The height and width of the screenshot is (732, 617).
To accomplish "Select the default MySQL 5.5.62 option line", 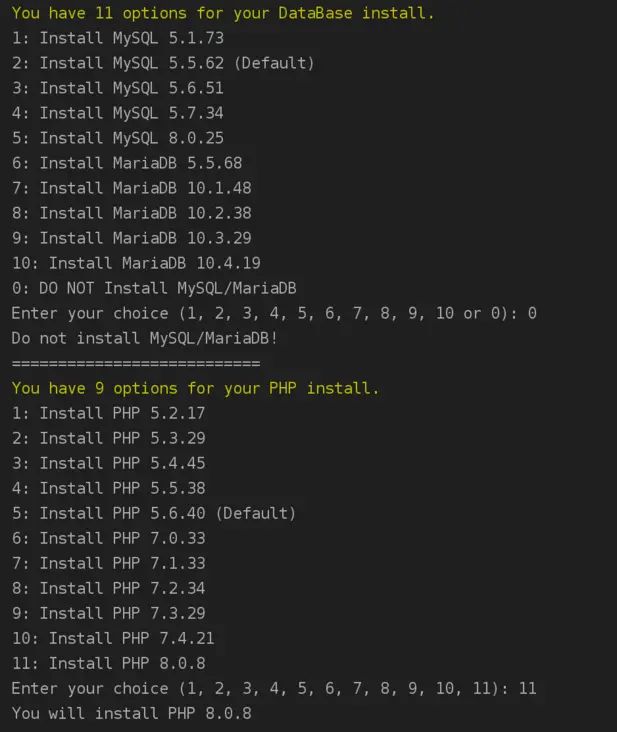I will 163,63.
